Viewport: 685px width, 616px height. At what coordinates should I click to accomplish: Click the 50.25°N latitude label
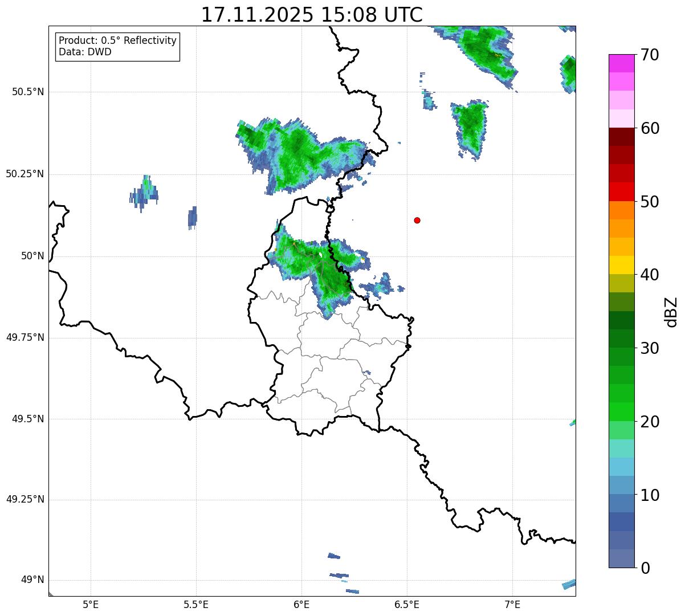25,174
